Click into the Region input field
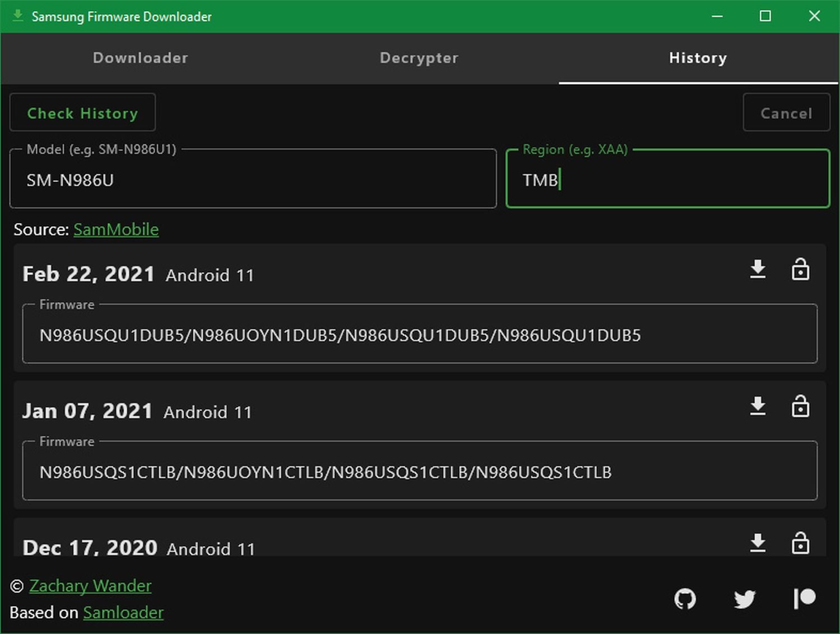 (668, 180)
